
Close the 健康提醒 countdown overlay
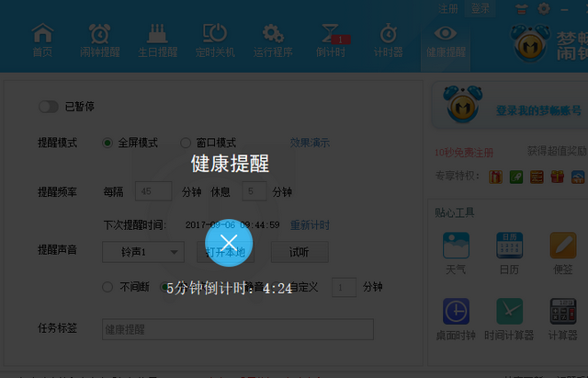coord(229,244)
